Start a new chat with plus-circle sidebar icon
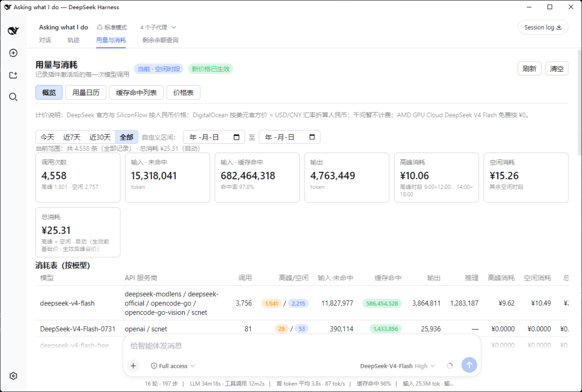582x392 pixels. click(13, 53)
